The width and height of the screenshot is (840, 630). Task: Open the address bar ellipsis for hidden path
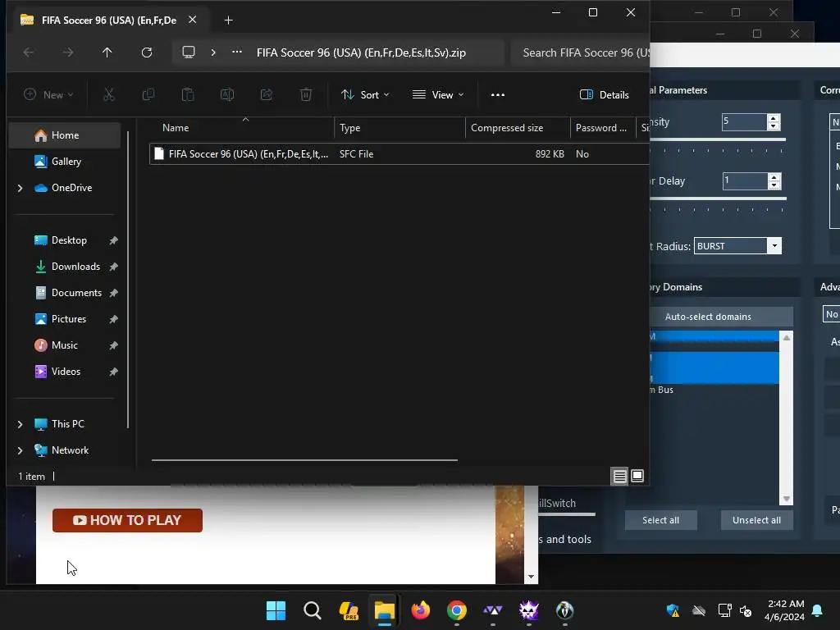(237, 52)
